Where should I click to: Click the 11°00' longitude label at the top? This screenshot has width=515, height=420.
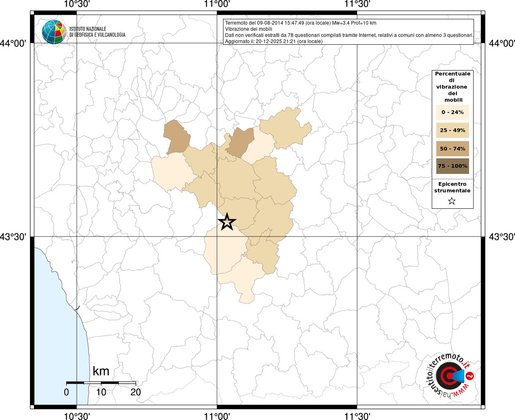click(x=217, y=4)
